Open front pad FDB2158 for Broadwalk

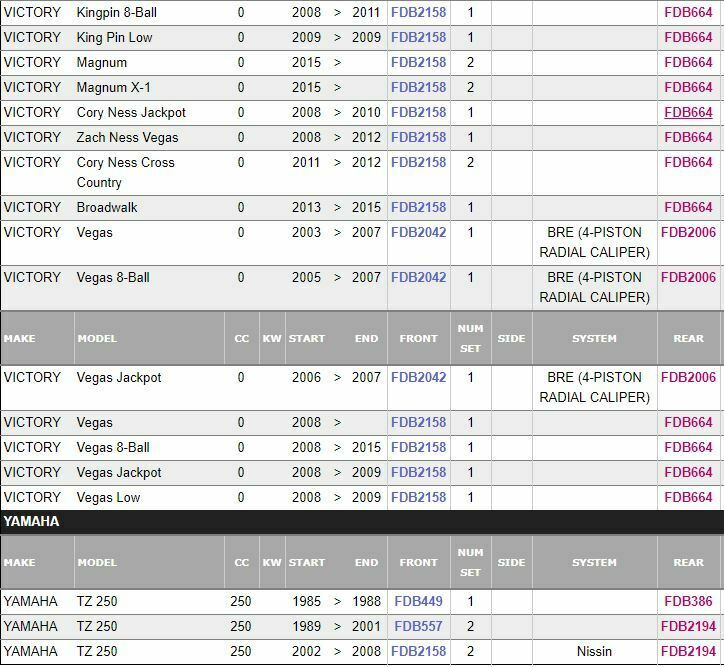[x=418, y=207]
